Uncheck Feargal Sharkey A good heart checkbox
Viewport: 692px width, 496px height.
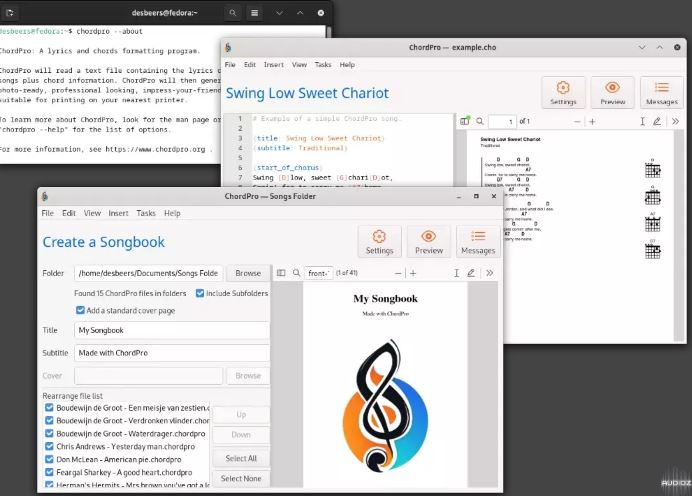49,472
